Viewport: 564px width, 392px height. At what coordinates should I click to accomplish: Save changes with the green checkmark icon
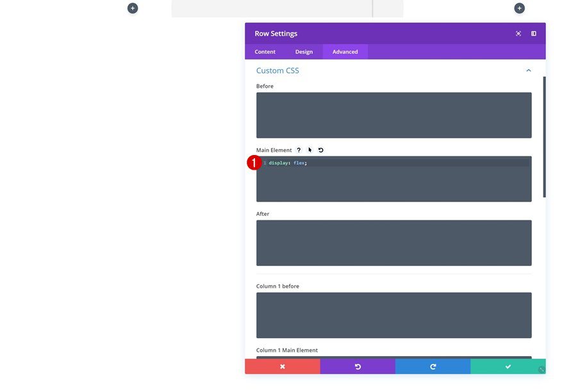click(508, 366)
